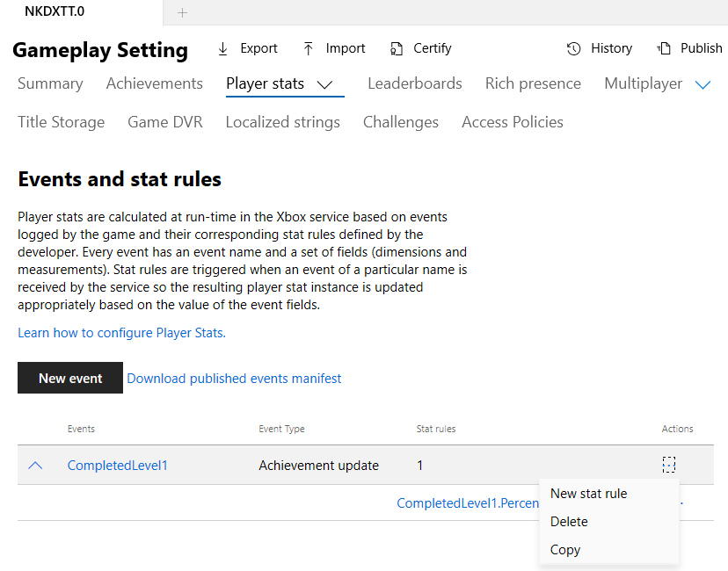This screenshot has height=571, width=728.
Task: Open the actions ellipsis for CompletedLevel1
Action: click(668, 465)
